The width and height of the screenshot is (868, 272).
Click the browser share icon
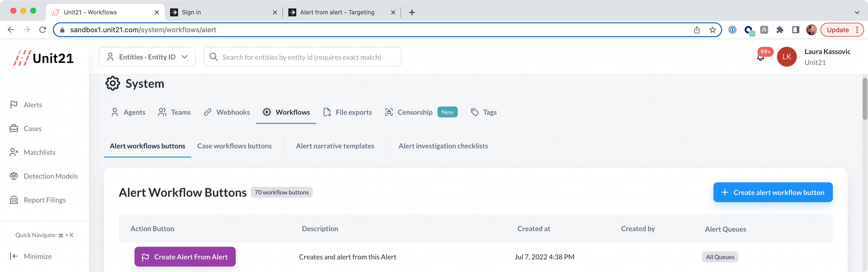[x=697, y=30]
